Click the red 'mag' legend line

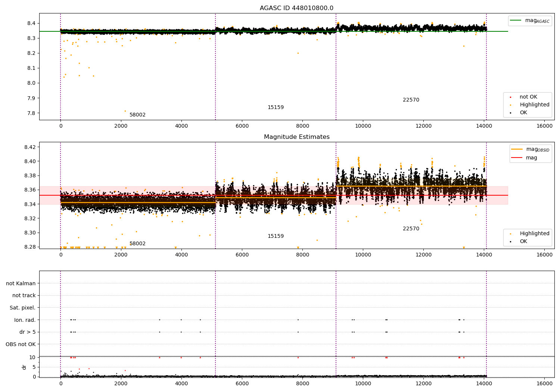(x=517, y=158)
